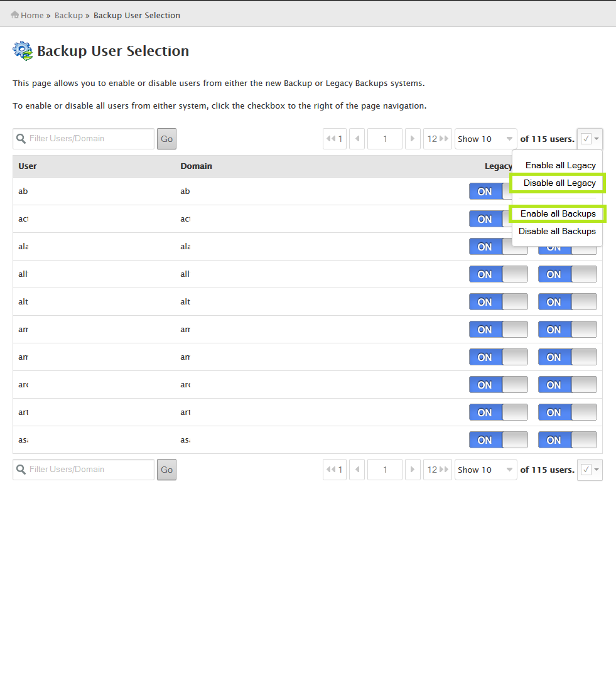Open the Backup breadcrumb link

(68, 15)
